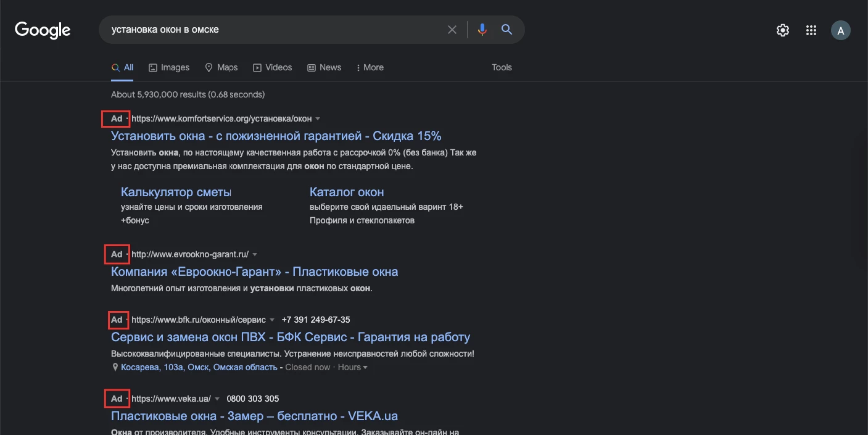Screen dimensions: 868x435
Task: Open 'Установить окна - с пожизненной гарантией' ad
Action: (276, 136)
